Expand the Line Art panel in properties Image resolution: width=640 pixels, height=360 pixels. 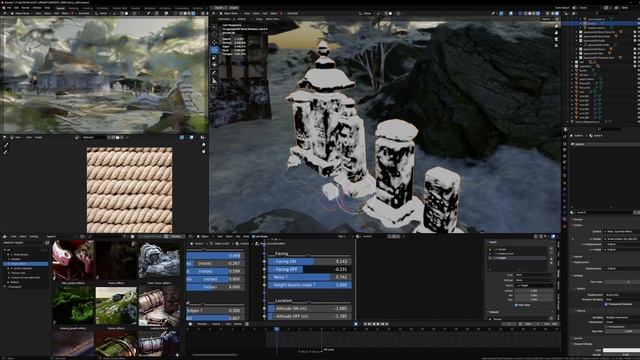click(x=578, y=338)
